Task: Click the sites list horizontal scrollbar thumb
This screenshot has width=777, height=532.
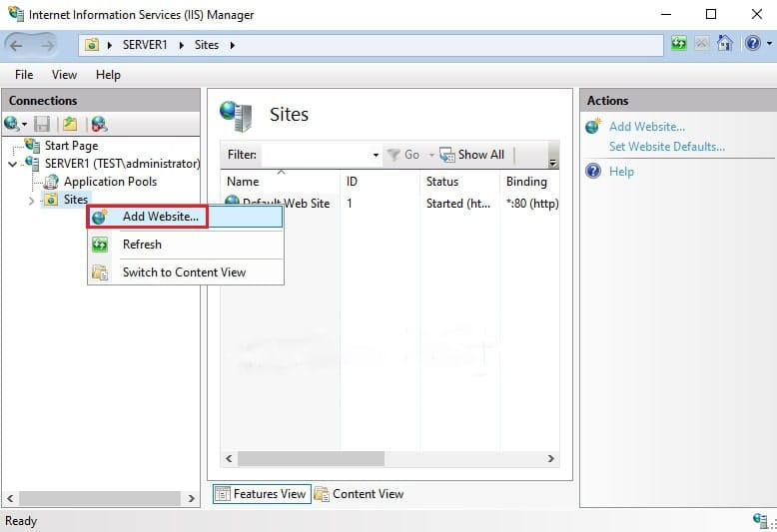Action: coord(312,459)
